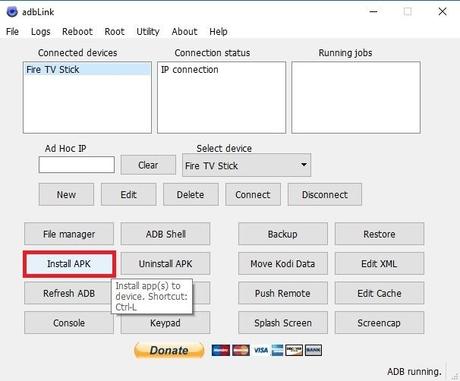
Task: Click the Visa card icon
Action: coord(261,350)
